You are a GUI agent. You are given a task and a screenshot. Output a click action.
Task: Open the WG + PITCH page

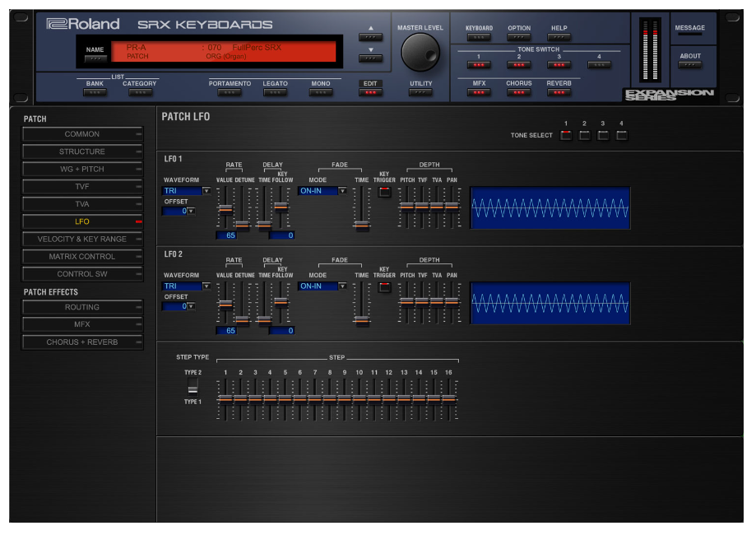point(82,170)
